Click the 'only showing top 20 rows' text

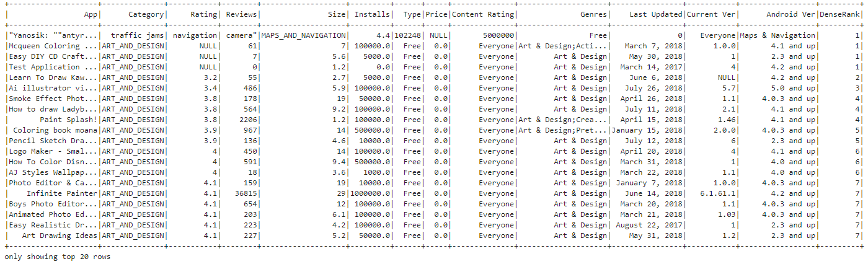point(57,256)
